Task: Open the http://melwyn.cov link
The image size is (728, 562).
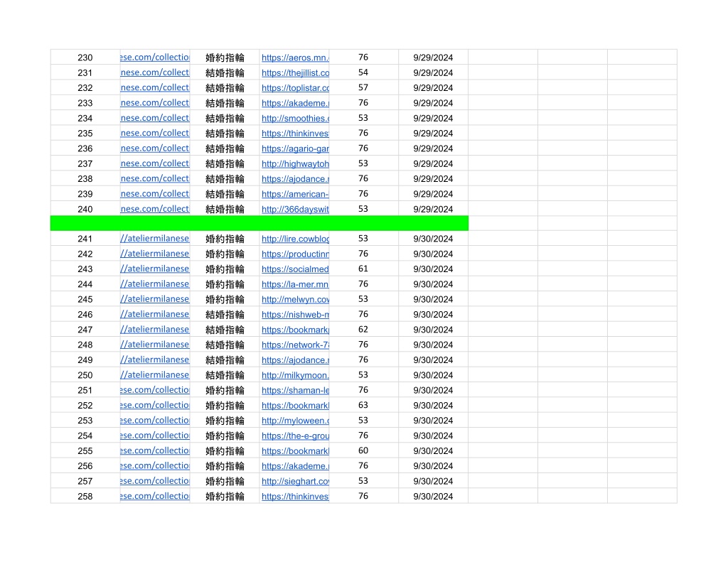Action: tap(295, 299)
